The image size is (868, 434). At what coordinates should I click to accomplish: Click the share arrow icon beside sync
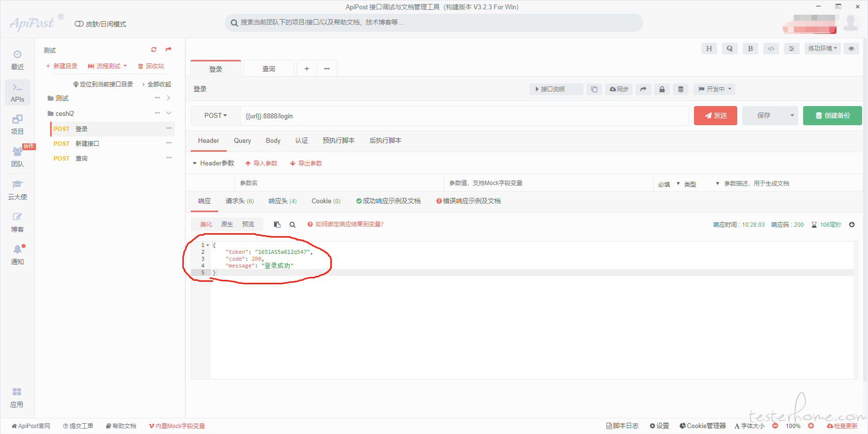[643, 89]
